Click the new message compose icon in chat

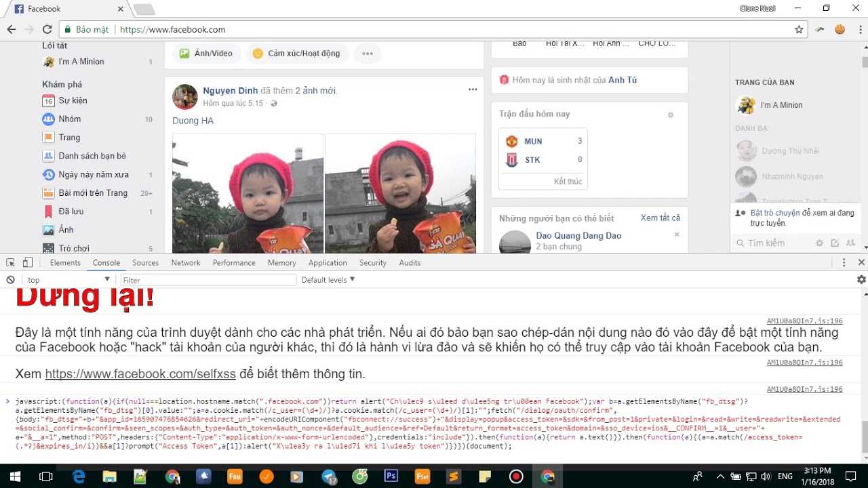[835, 243]
